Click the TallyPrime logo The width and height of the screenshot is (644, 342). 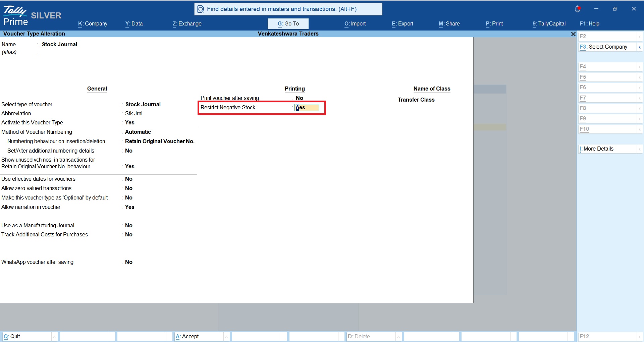pos(15,16)
